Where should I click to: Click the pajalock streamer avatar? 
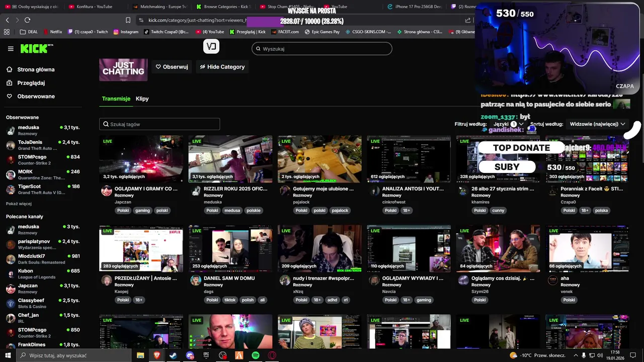click(x=285, y=191)
